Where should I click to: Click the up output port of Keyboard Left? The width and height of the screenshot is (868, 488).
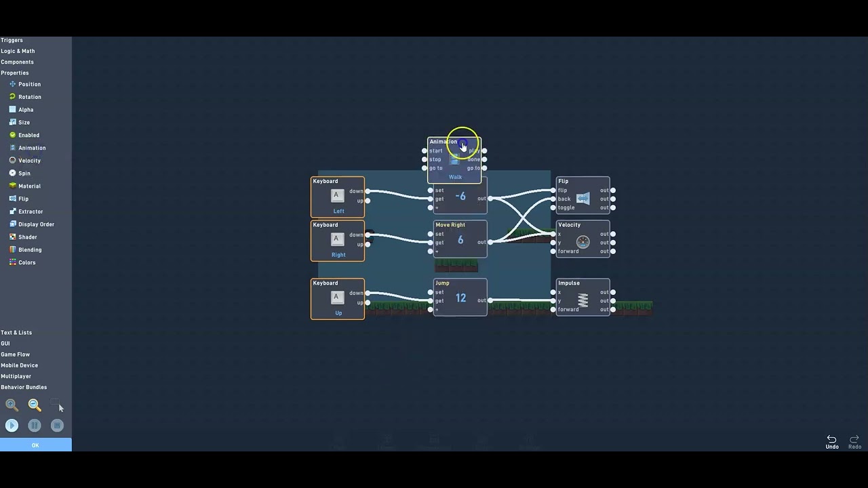click(368, 201)
